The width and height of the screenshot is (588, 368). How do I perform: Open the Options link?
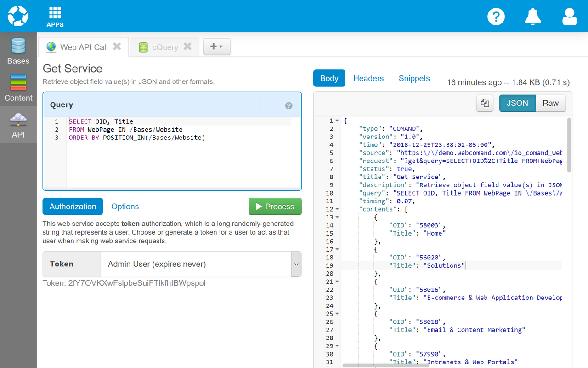pyautogui.click(x=125, y=207)
